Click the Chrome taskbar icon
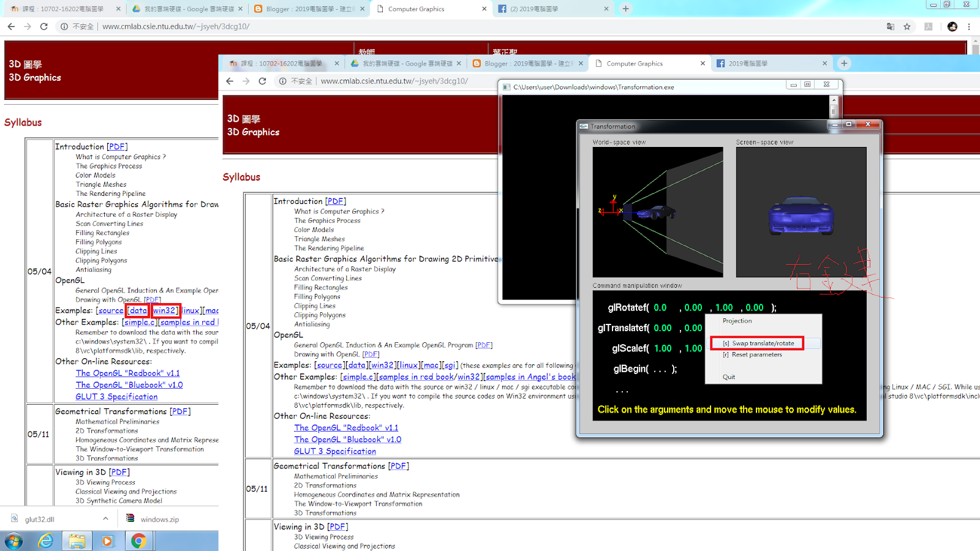The height and width of the screenshot is (551, 980). click(x=139, y=541)
